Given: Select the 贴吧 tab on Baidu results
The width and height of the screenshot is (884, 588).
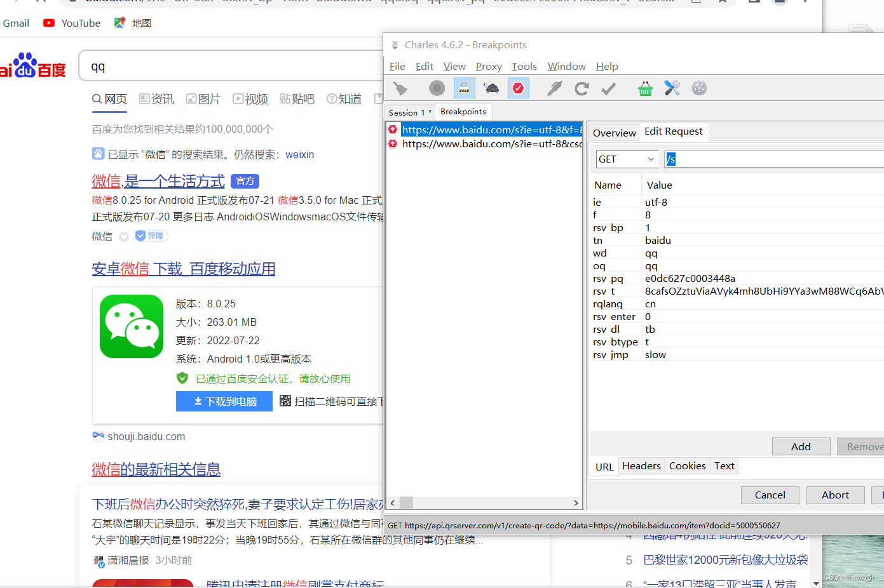Looking at the screenshot, I should pyautogui.click(x=297, y=99).
